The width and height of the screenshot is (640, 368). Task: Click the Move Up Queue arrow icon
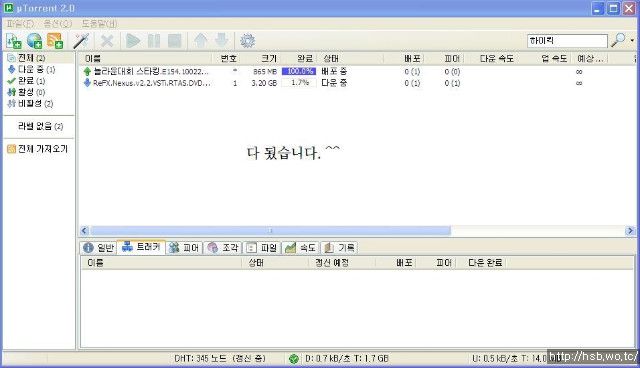click(200, 41)
